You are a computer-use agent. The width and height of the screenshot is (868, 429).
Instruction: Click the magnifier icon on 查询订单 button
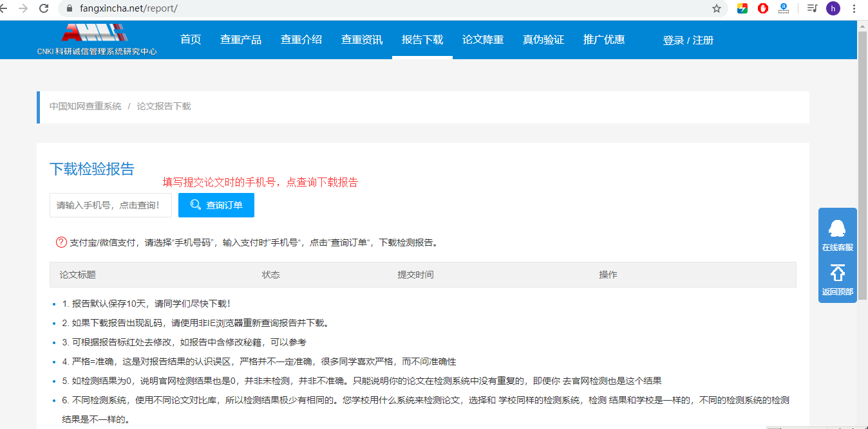tap(195, 205)
